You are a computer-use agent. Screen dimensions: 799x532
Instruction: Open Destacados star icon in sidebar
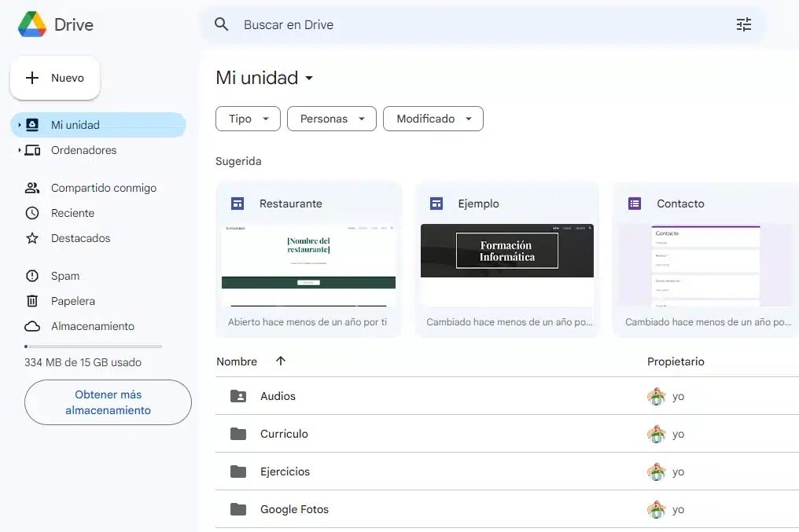point(32,238)
